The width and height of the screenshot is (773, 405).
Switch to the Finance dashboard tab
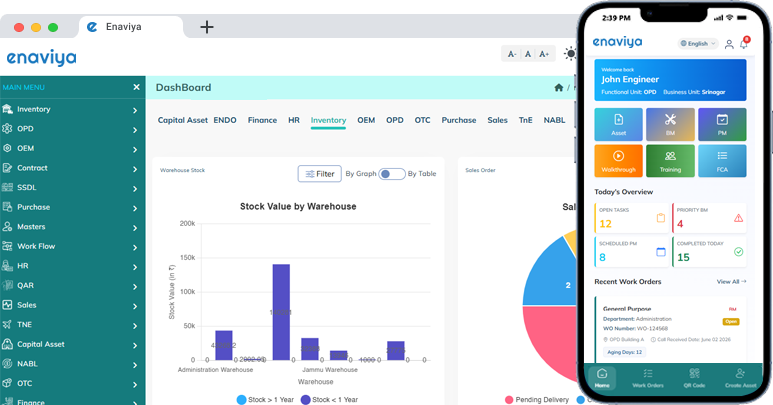[x=262, y=120]
